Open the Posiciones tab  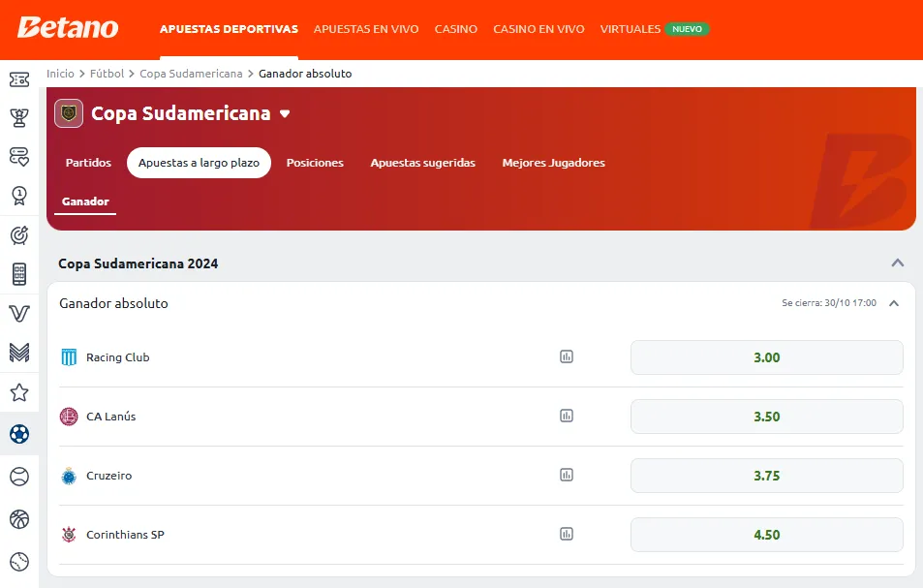tap(315, 163)
